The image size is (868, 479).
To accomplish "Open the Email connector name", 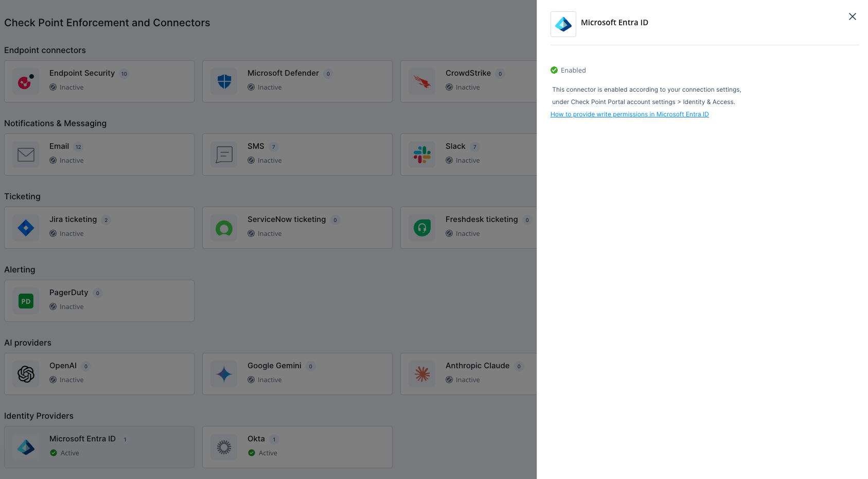I will pyautogui.click(x=59, y=146).
